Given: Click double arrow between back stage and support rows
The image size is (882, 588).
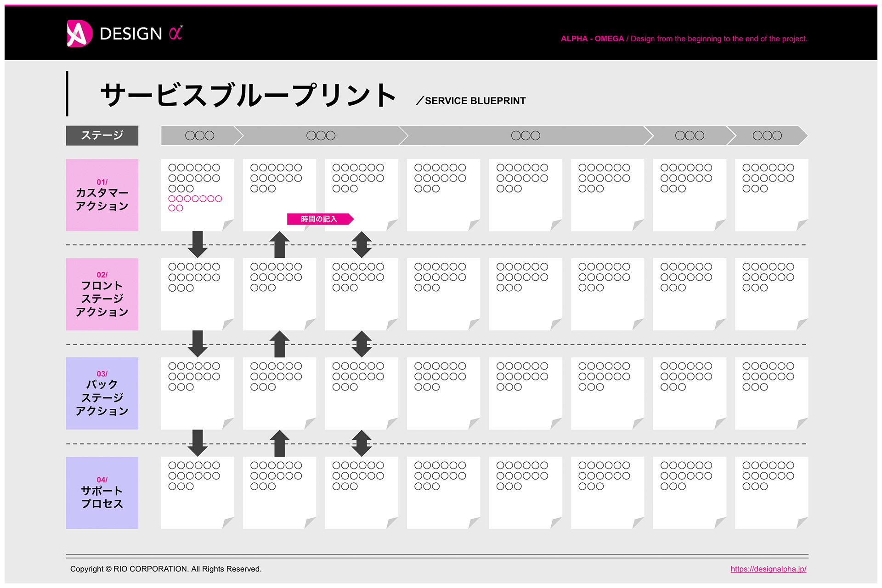Looking at the screenshot, I should point(362,443).
